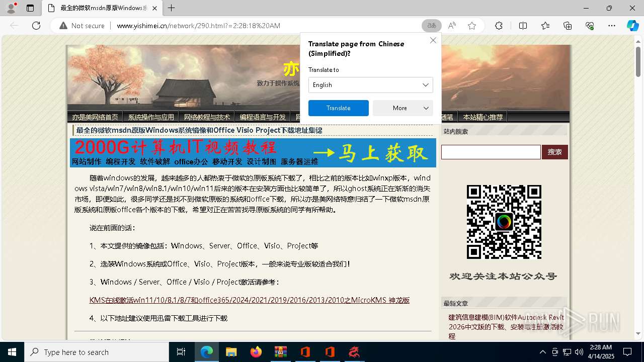Open a new tab with plus button
This screenshot has width=644, height=362.
click(x=172, y=8)
